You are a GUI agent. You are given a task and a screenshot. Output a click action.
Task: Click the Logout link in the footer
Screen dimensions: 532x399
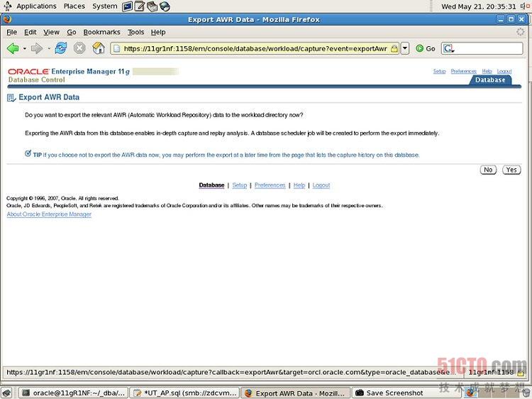click(321, 185)
